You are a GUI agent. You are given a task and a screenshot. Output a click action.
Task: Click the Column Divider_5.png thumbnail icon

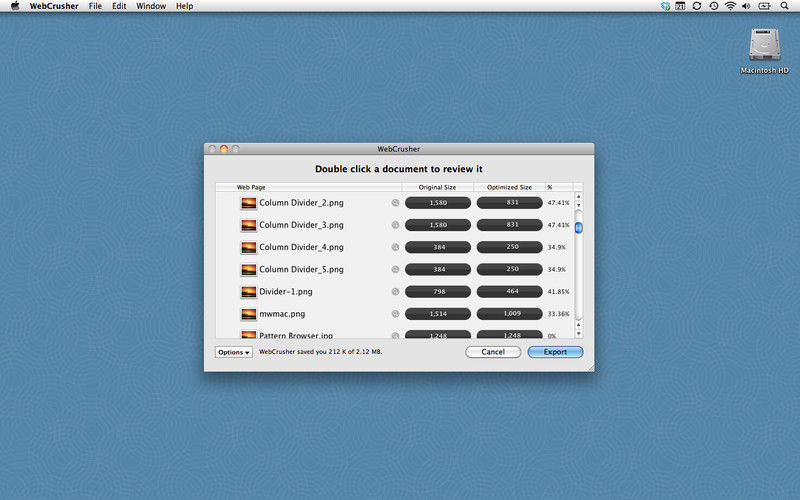tap(248, 269)
